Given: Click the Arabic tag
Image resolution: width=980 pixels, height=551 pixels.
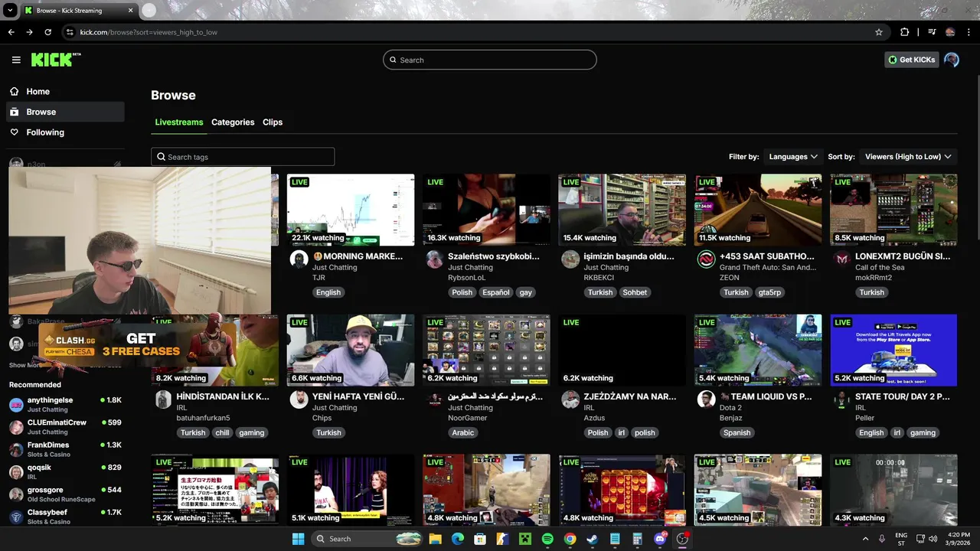Looking at the screenshot, I should pos(463,432).
